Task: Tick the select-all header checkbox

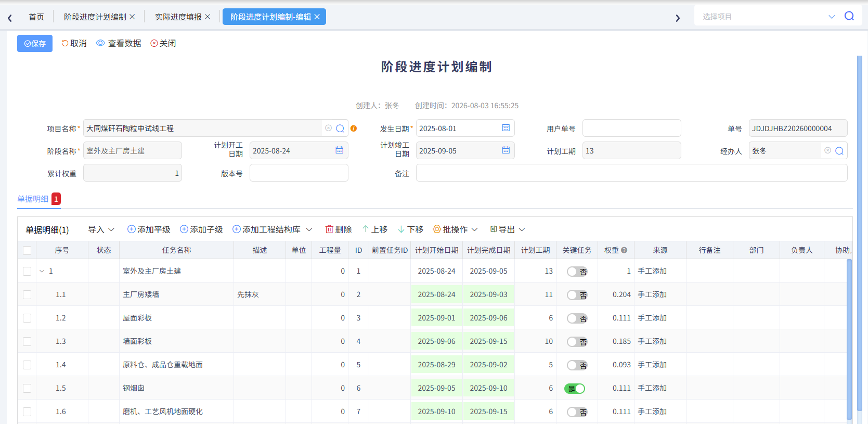Action: 27,250
